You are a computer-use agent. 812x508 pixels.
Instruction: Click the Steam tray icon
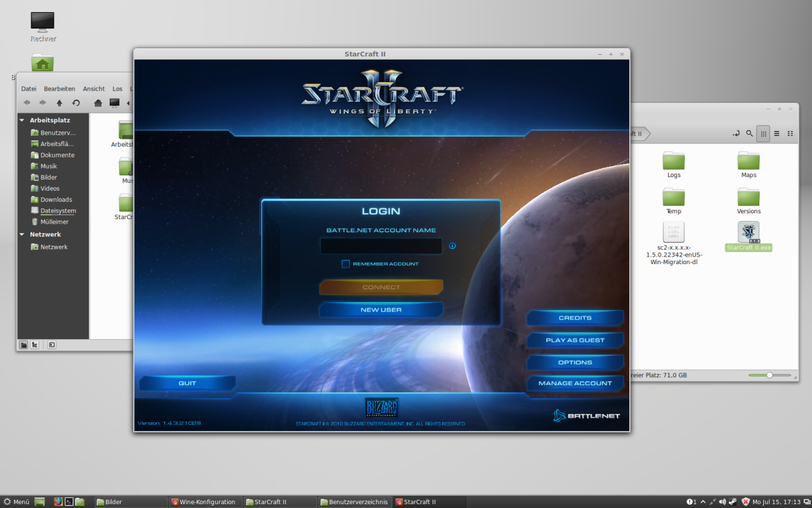coord(733,502)
